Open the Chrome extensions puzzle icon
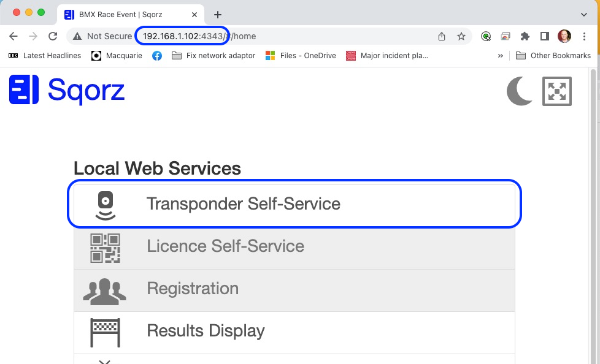Screen dimensions: 600x364 525,36
